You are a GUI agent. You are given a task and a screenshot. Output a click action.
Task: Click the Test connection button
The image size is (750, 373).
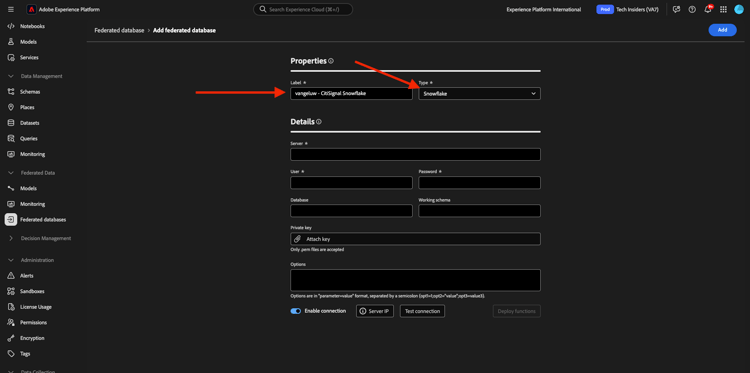[x=422, y=311]
